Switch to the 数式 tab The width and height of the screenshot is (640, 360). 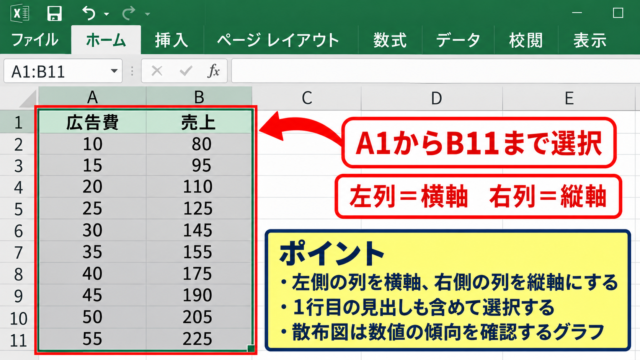click(390, 40)
